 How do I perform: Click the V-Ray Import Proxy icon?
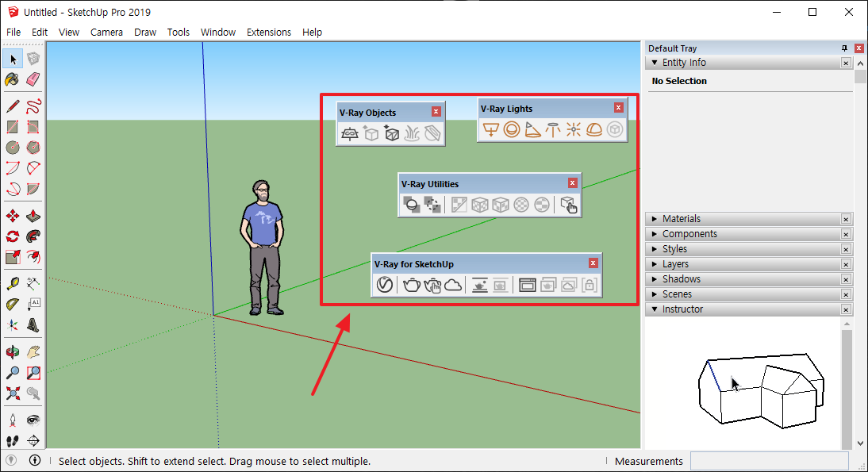[391, 133]
